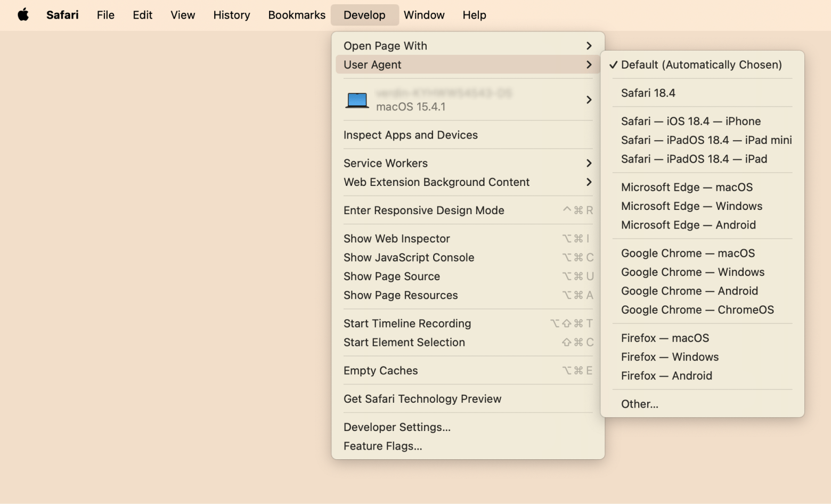Image resolution: width=831 pixels, height=504 pixels.
Task: Pick Safari — iOS 18.4 — iPhone user agent
Action: (x=690, y=121)
